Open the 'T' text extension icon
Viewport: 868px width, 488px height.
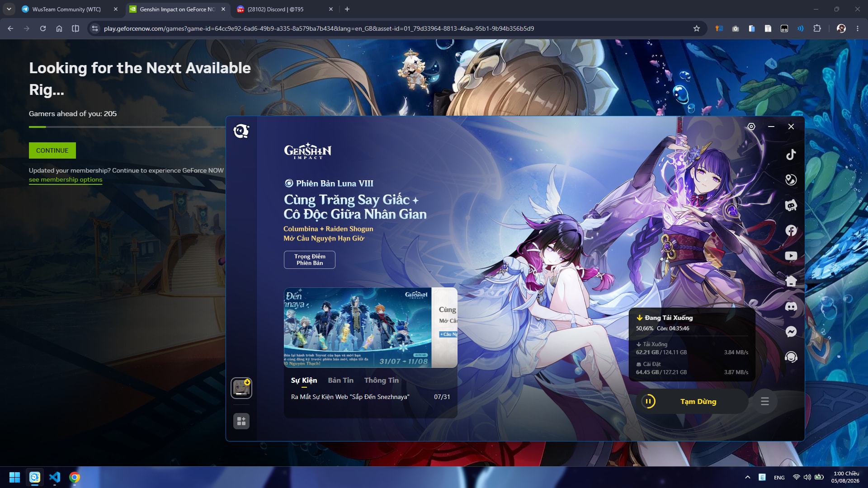(x=768, y=28)
